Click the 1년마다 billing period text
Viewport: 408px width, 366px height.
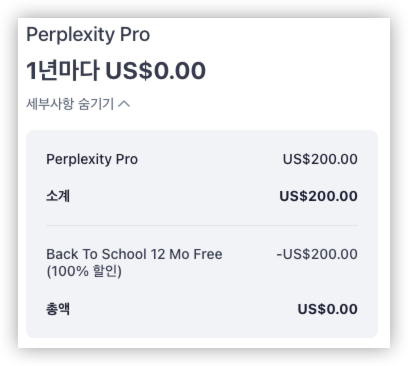pos(63,71)
